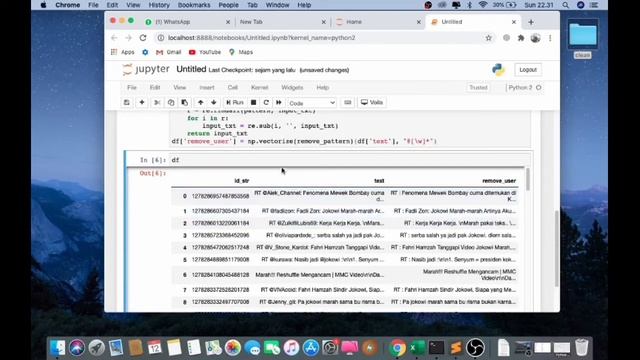Open the cell type Code dropdown
The width and height of the screenshot is (640, 360).
[x=312, y=103]
